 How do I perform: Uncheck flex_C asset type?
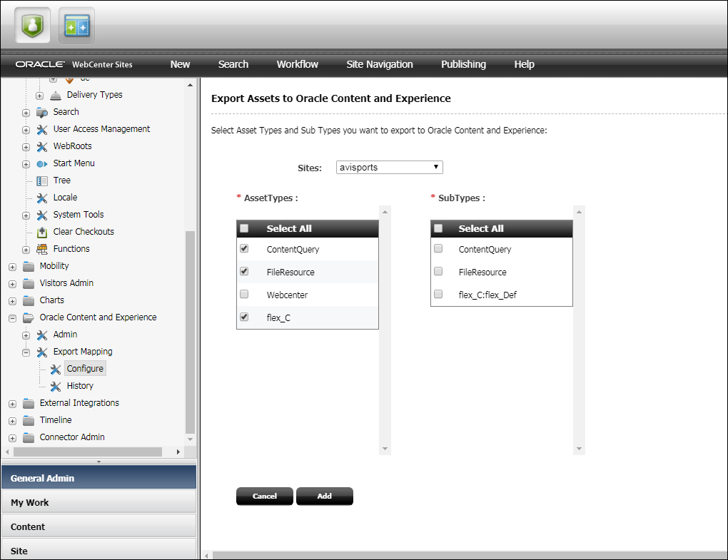[244, 317]
